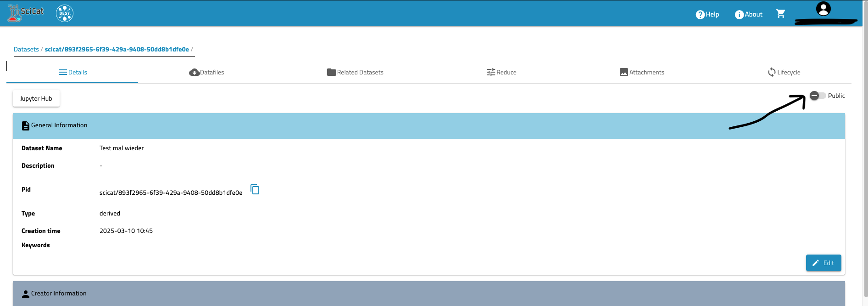The height and width of the screenshot is (306, 868).
Task: Click the General Information document icon
Action: (26, 126)
